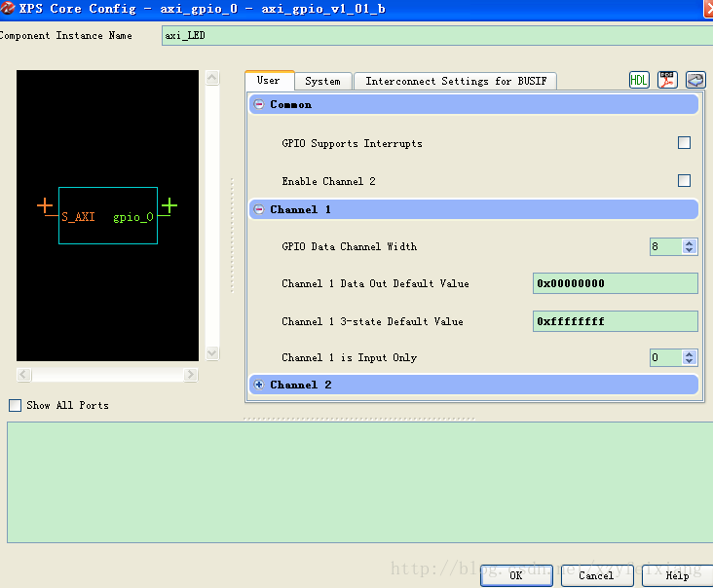Select the S_AXI label in the block diagram
This screenshot has width=713, height=588.
(x=78, y=217)
